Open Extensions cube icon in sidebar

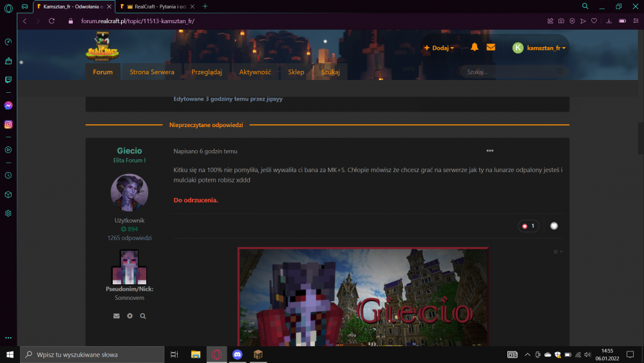point(8,195)
